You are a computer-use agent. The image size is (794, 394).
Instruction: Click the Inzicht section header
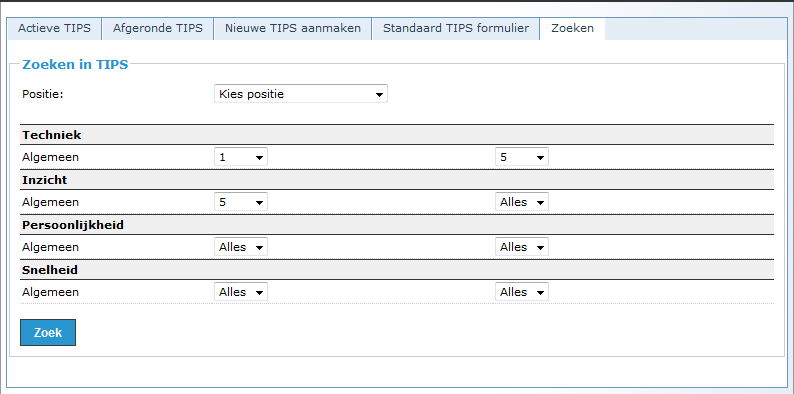pyautogui.click(x=398, y=180)
